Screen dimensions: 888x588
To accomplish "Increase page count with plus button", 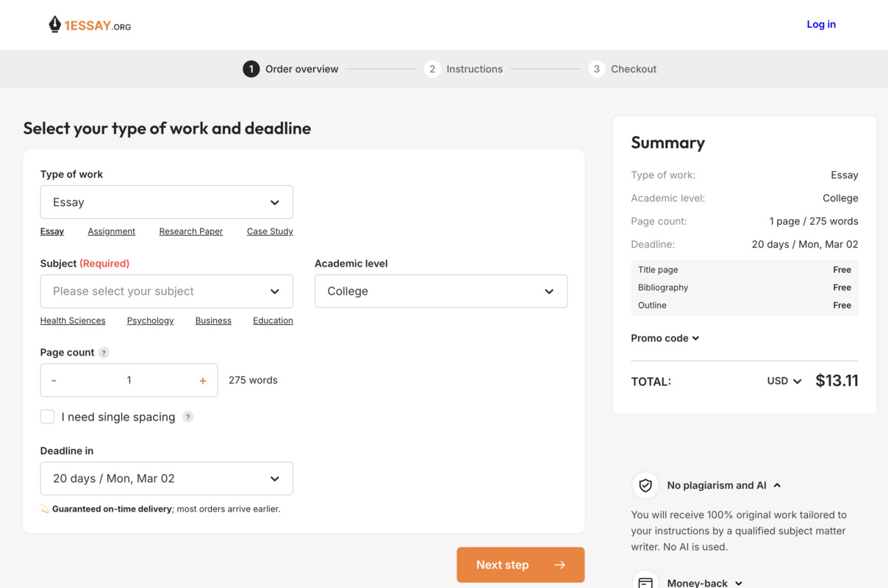I will (x=203, y=381).
